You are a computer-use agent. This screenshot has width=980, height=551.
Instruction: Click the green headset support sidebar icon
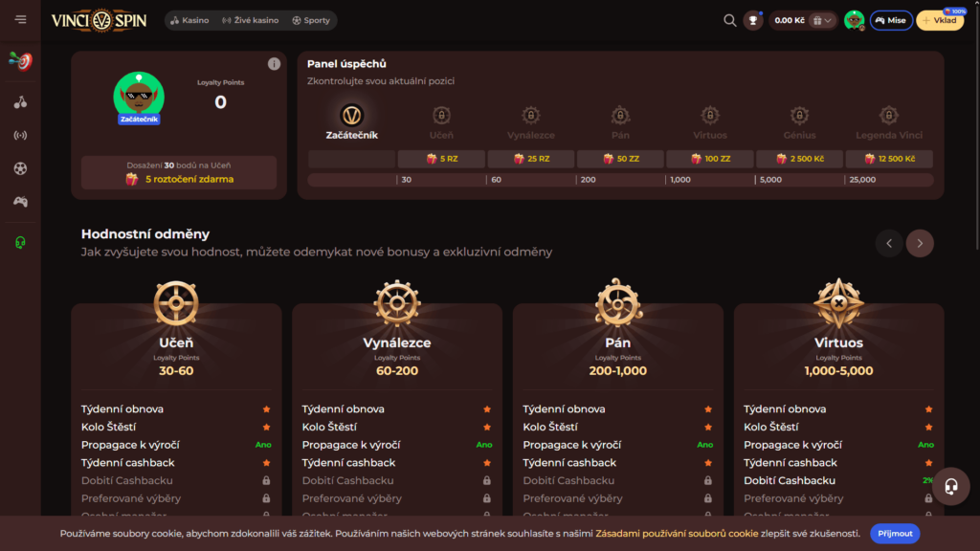coord(20,243)
